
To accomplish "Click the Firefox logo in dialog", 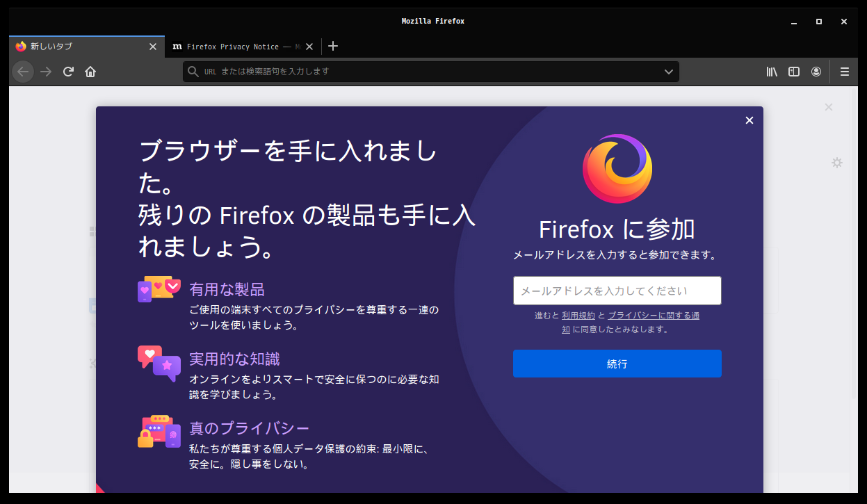I will coord(617,169).
